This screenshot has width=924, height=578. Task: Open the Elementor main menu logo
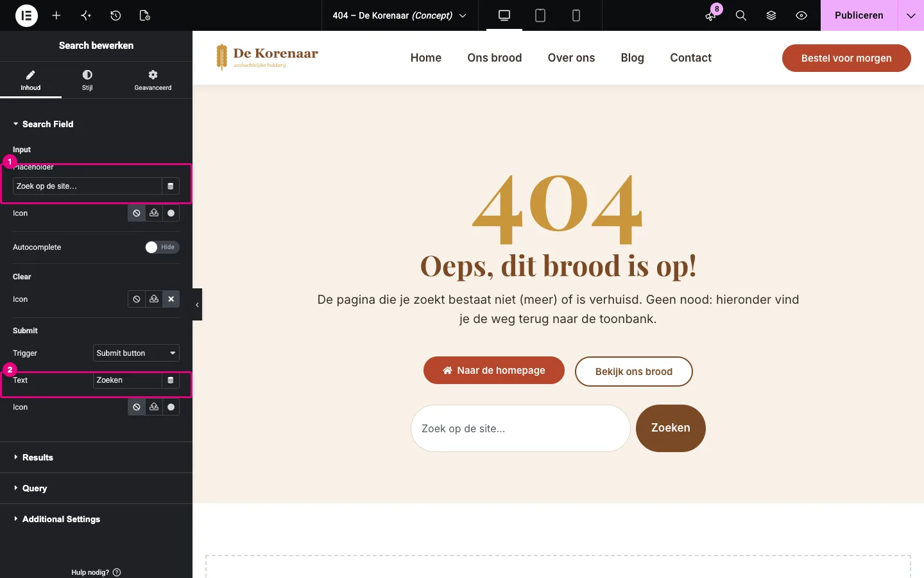[26, 15]
